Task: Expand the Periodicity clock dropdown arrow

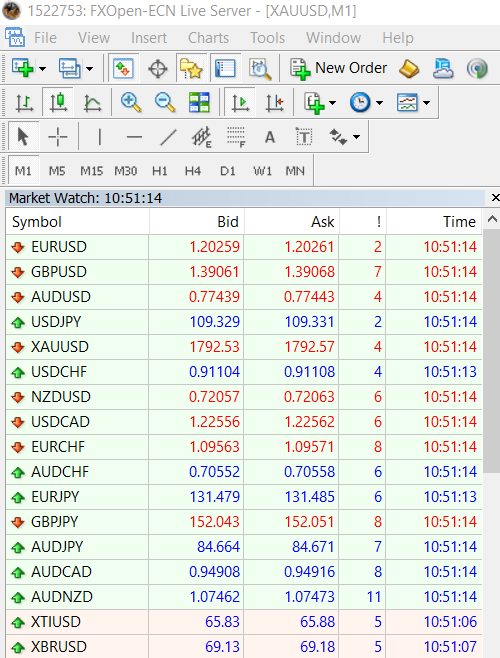Action: click(x=380, y=102)
